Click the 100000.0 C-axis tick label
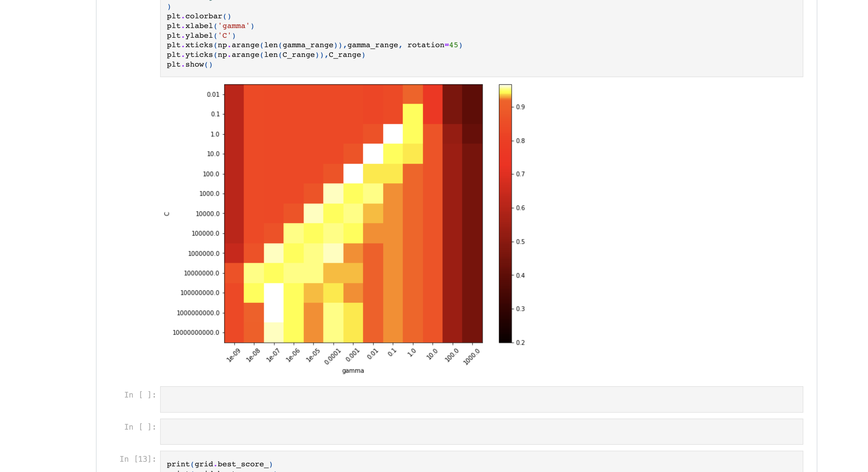Viewport: 868px width, 472px height. [x=205, y=233]
